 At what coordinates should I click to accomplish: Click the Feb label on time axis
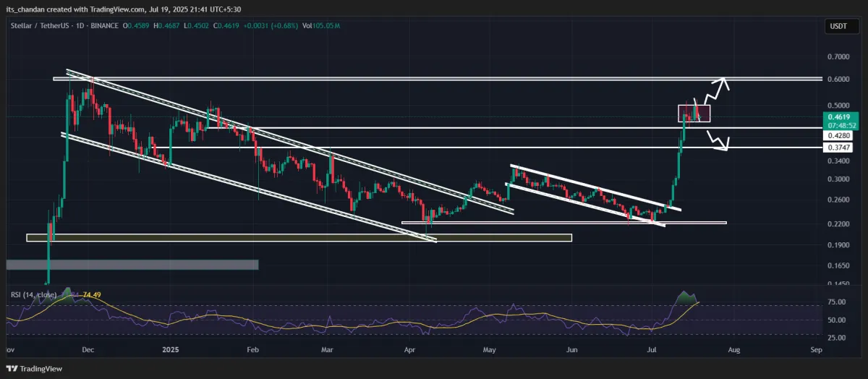[x=252, y=349]
